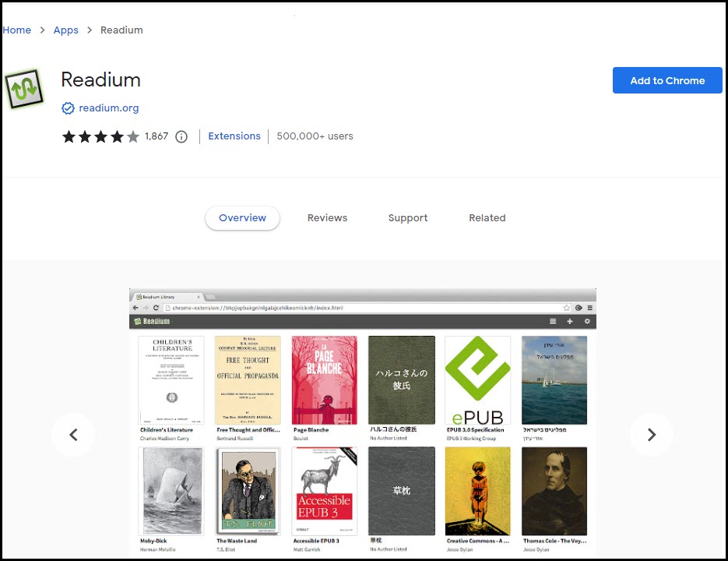
Task: Switch to the Related tab
Action: click(x=487, y=218)
